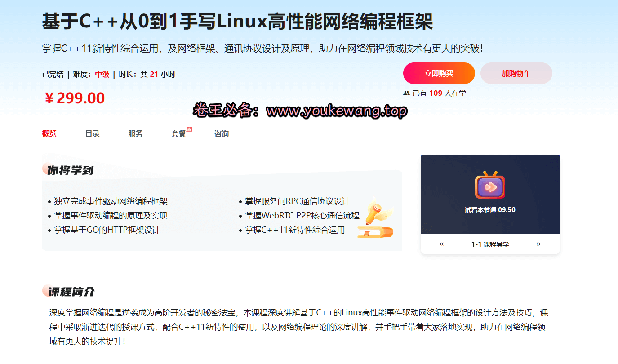
Task: Open the 概览 tab
Action: pos(49,133)
